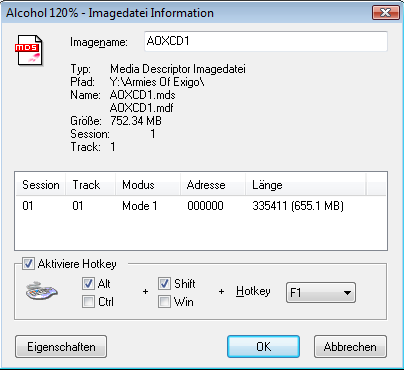This screenshot has height=370, width=404.
Task: Sort by the Adresse column header
Action: (x=213, y=185)
